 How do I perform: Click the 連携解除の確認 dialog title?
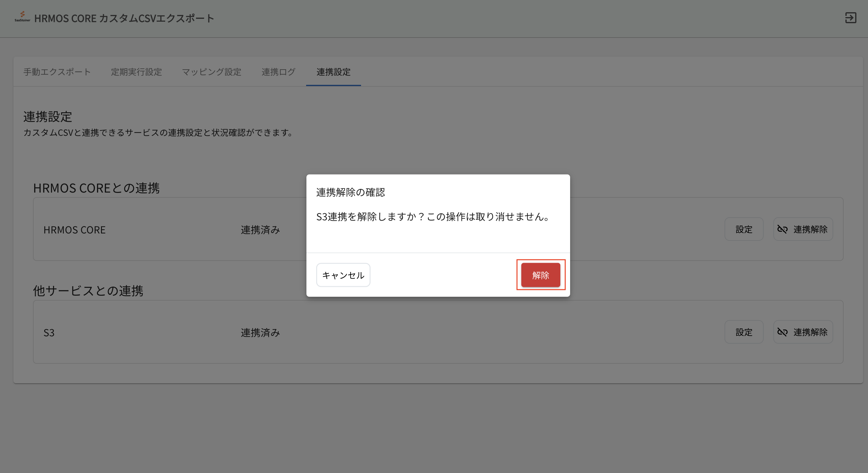point(350,192)
